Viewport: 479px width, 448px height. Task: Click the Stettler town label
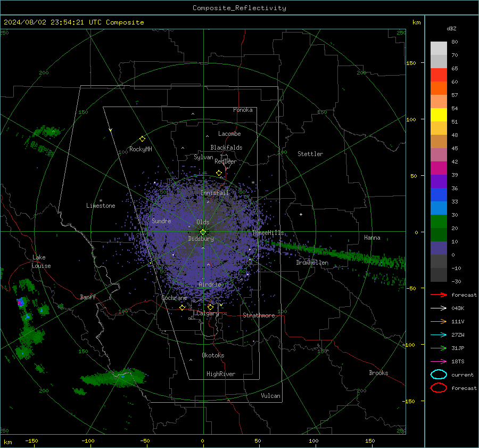310,154
